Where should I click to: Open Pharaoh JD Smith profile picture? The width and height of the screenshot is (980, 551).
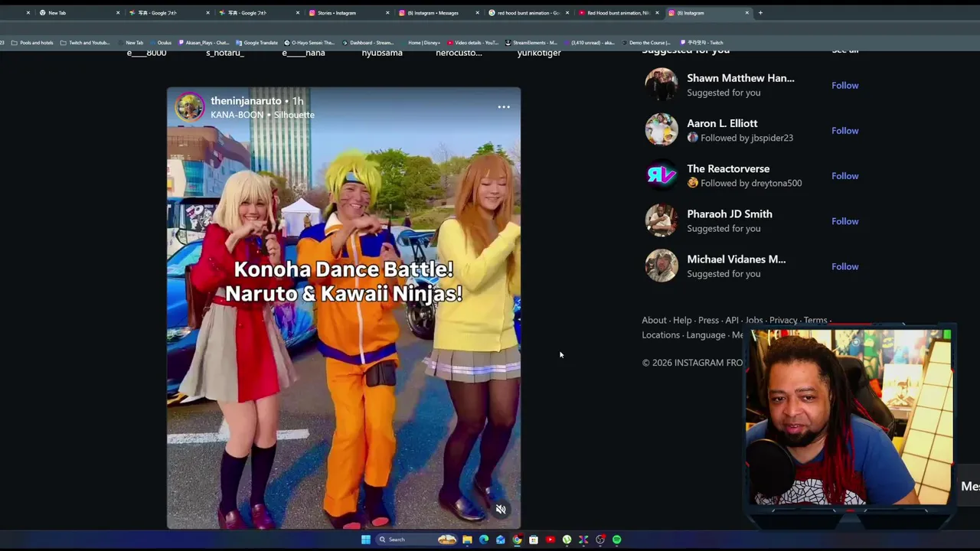coord(661,220)
